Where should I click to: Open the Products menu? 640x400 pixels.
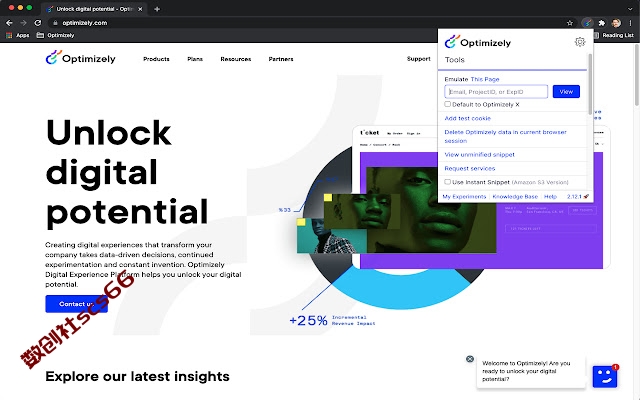coord(156,59)
